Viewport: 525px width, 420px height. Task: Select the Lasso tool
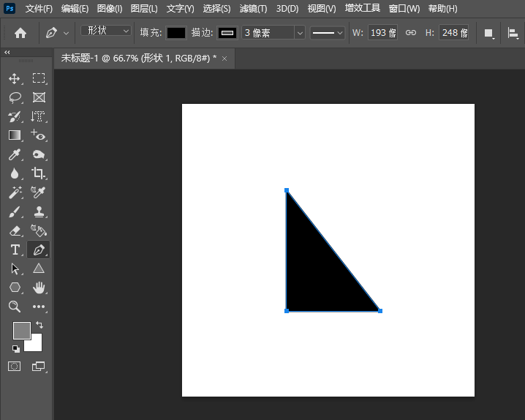coord(15,97)
